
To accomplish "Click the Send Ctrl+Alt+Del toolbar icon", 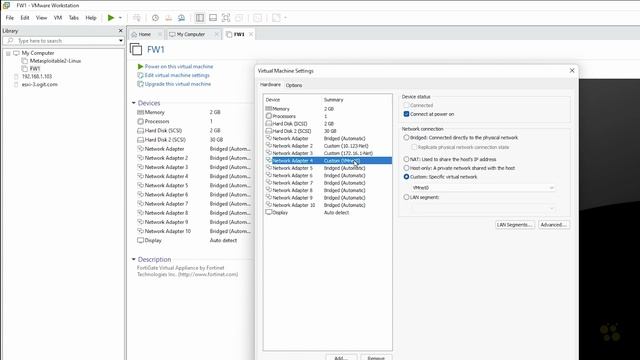I will pos(137,18).
